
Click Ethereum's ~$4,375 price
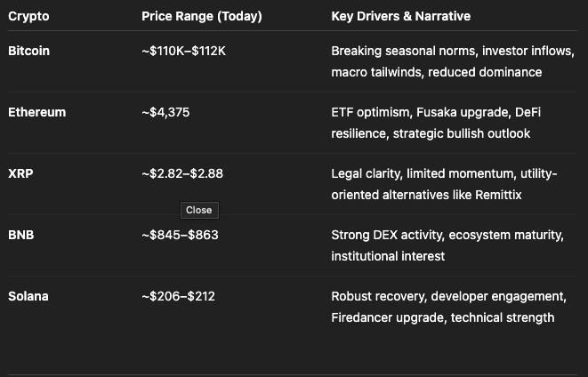pos(165,112)
